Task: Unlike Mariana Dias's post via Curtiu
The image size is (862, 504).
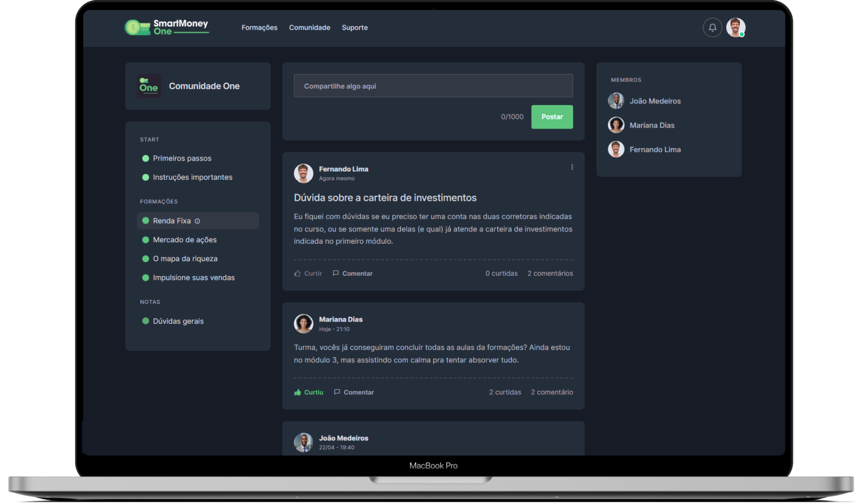Action: (x=309, y=392)
